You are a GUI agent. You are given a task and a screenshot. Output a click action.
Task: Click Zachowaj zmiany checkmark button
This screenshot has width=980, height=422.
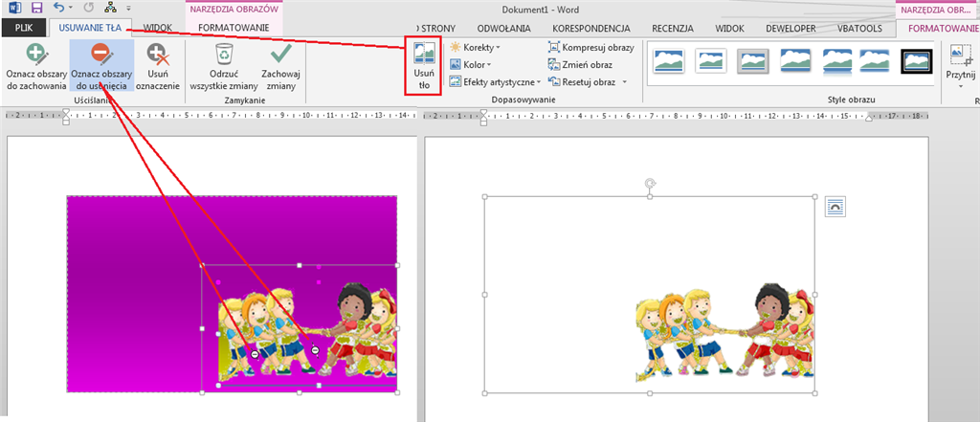pyautogui.click(x=280, y=67)
